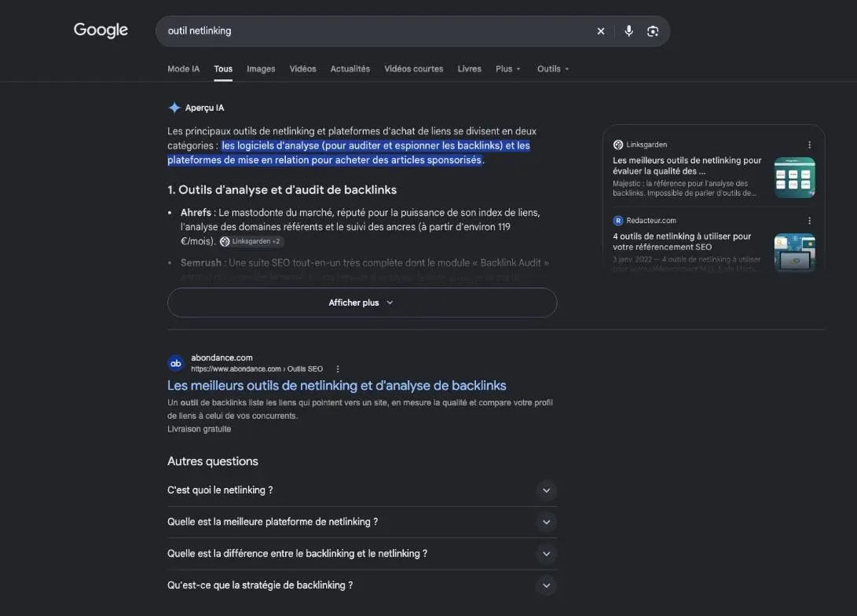Expand 'C'est quoi le netlinking ?'

tap(362, 490)
